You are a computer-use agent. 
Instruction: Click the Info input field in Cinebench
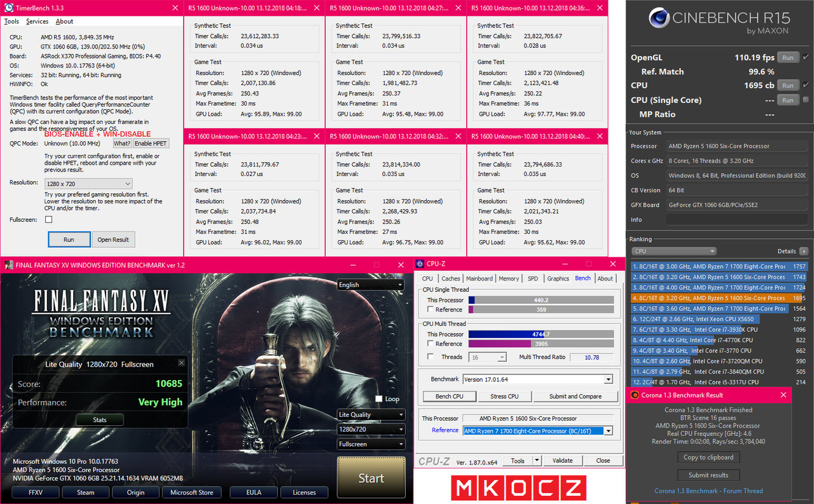[736, 219]
